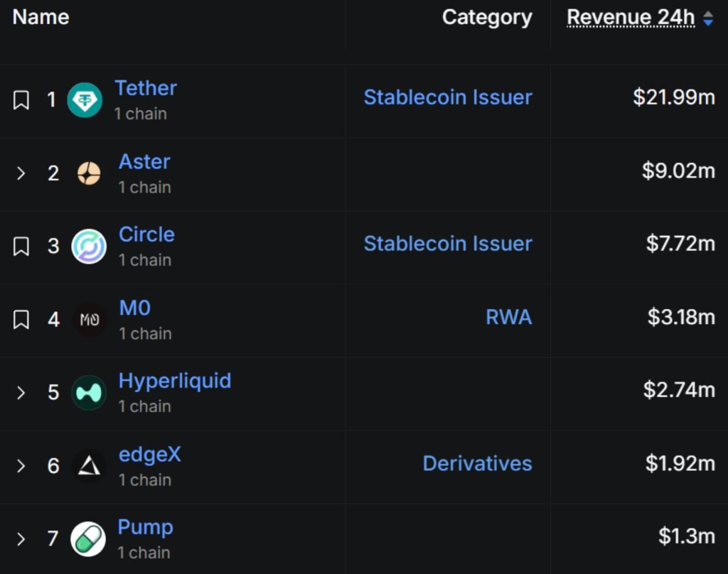This screenshot has height=574, width=728.
Task: Expand the Hyperliquid row chevron
Action: click(21, 392)
